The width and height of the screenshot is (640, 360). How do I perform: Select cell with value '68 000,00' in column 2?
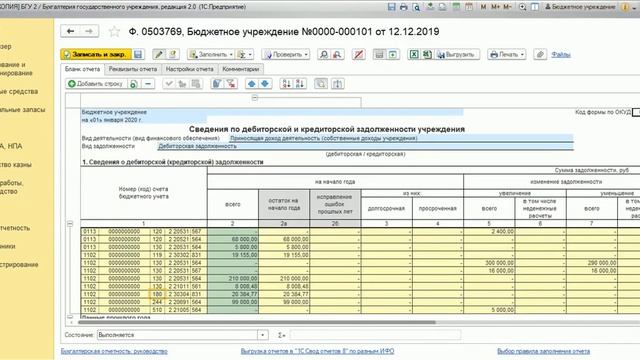pos(233,239)
